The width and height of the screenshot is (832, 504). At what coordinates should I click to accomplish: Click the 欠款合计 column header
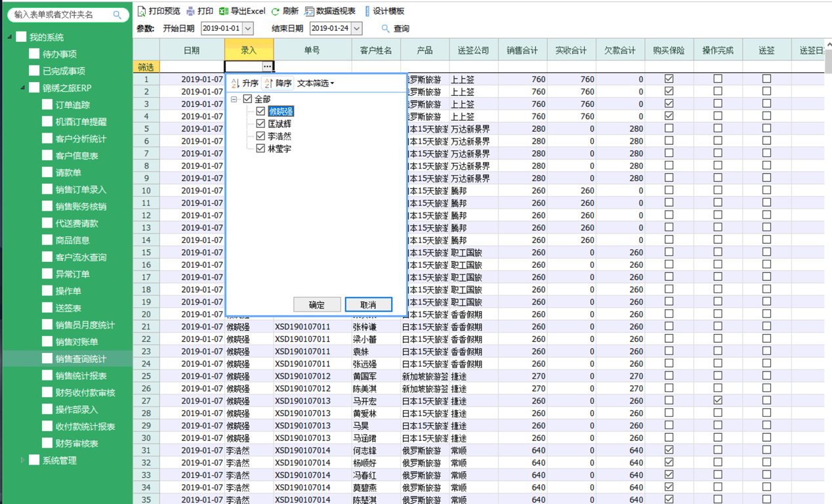[620, 50]
